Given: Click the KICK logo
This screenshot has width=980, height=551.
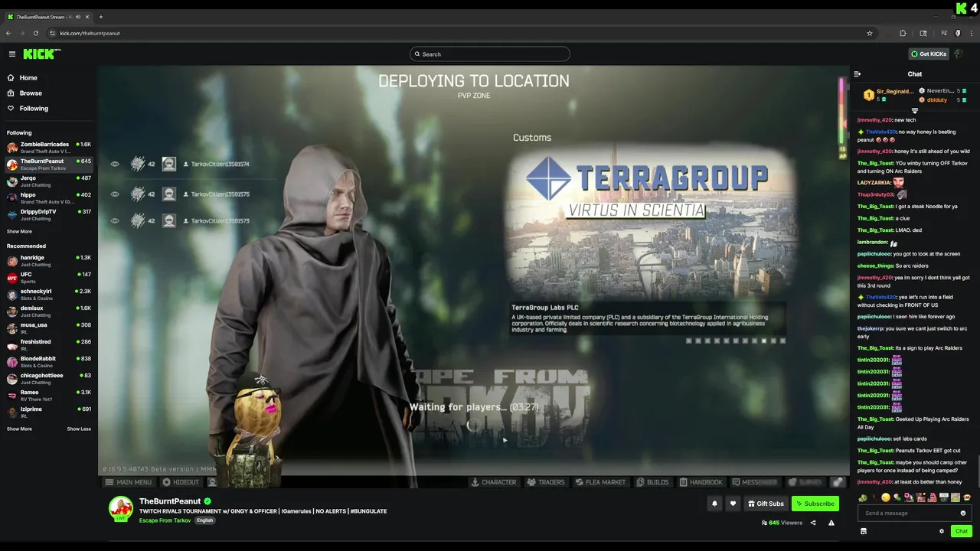Looking at the screenshot, I should [41, 54].
